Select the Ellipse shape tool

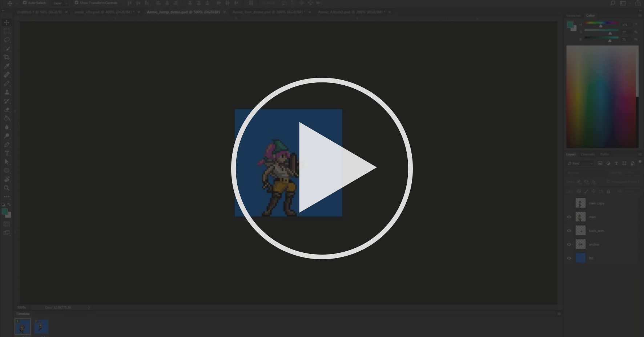coord(7,171)
